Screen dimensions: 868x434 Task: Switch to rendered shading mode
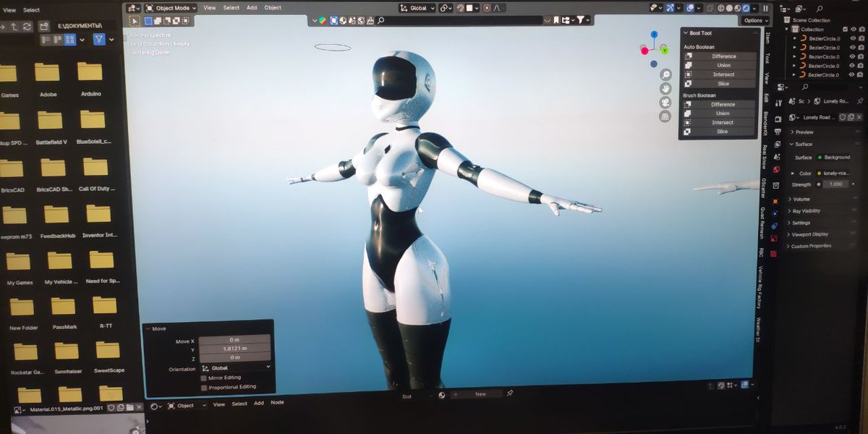(746, 8)
